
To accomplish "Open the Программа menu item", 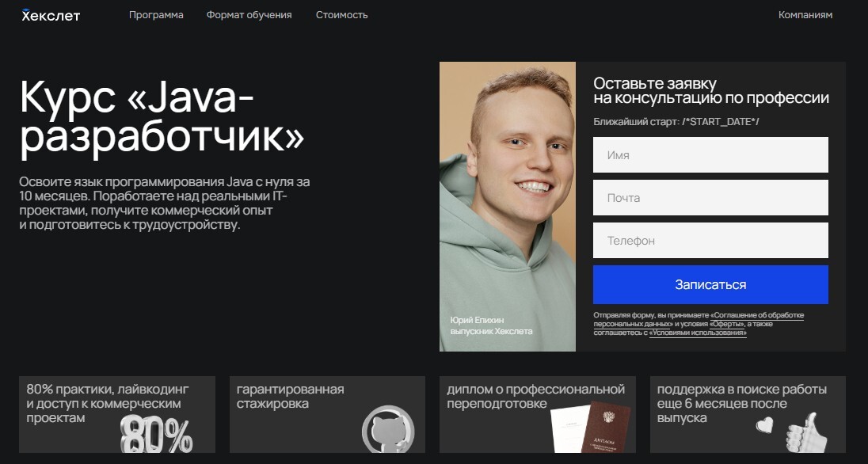I will pos(156,15).
